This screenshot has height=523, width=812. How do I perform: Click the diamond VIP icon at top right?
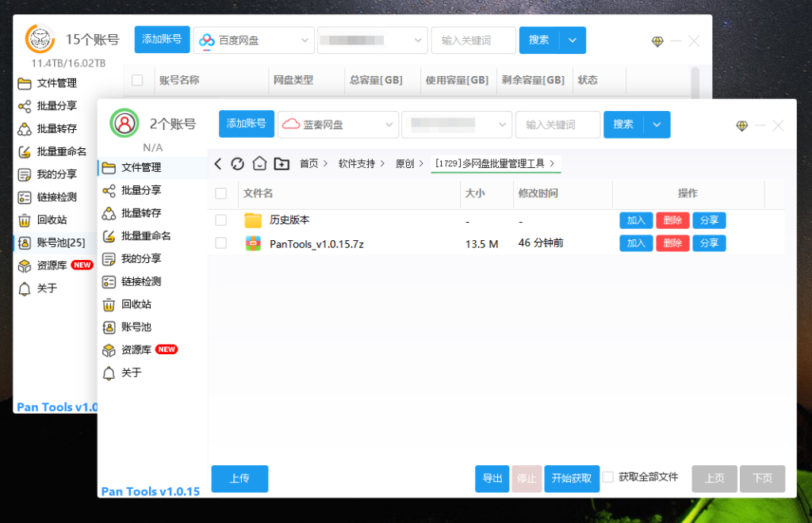tap(741, 125)
